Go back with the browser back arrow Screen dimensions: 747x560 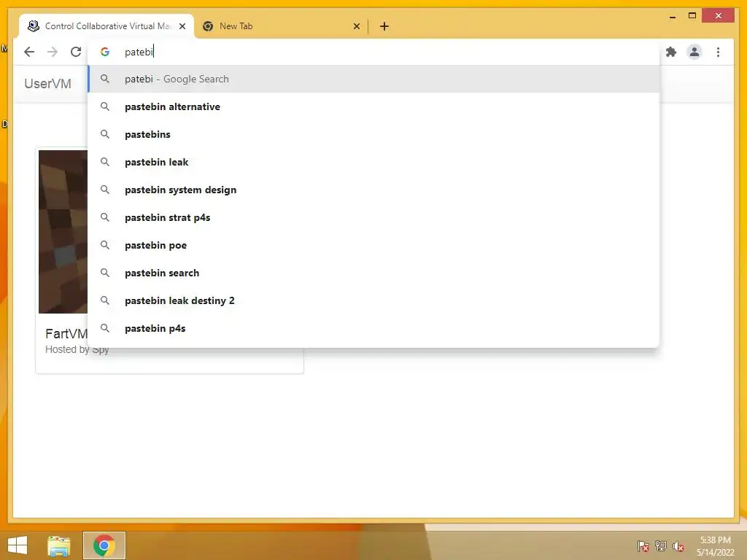pyautogui.click(x=29, y=52)
